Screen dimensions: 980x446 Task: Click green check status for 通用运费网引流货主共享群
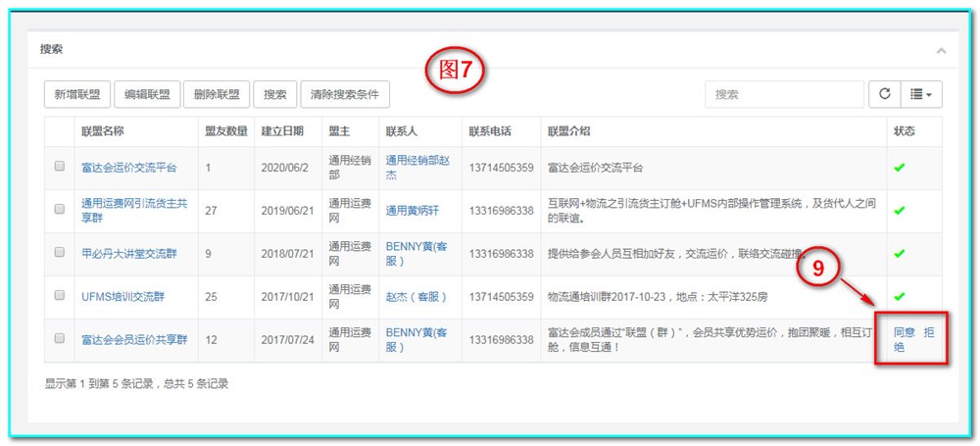900,211
